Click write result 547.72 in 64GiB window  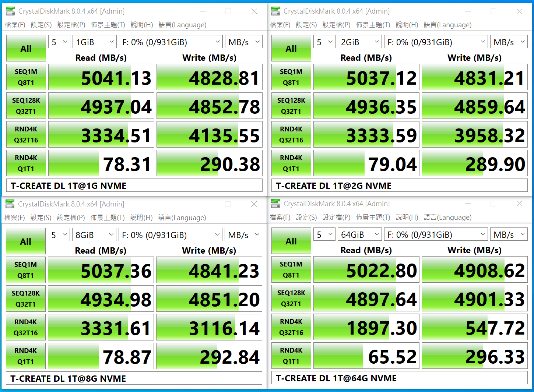[x=475, y=327]
